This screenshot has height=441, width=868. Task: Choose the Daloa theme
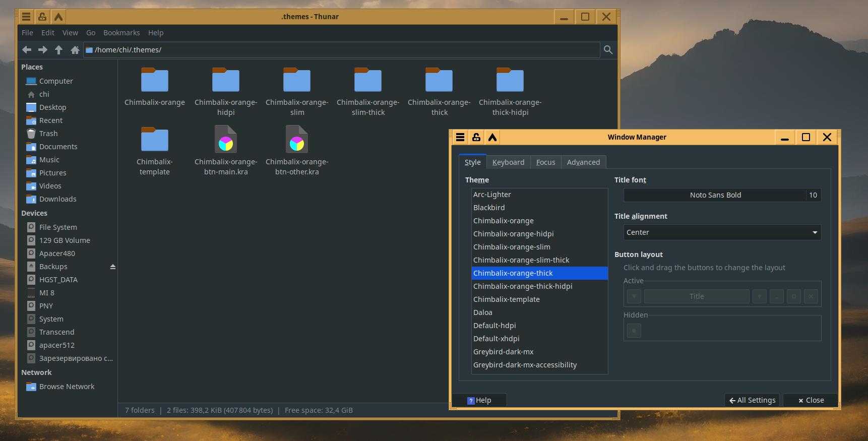click(539, 312)
